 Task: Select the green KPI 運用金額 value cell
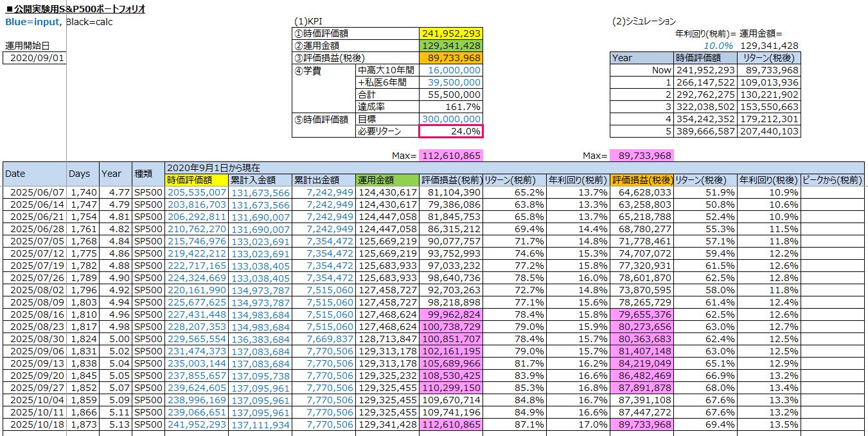tap(450, 46)
